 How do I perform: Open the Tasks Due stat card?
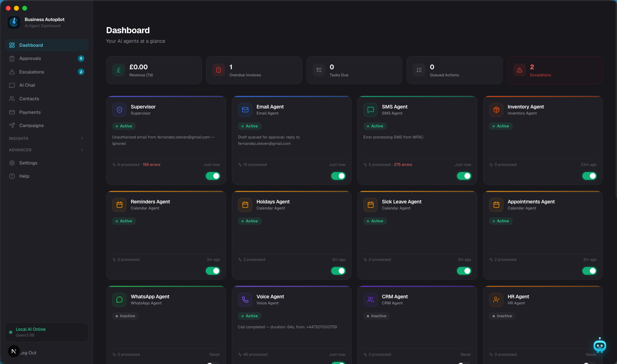coord(354,70)
